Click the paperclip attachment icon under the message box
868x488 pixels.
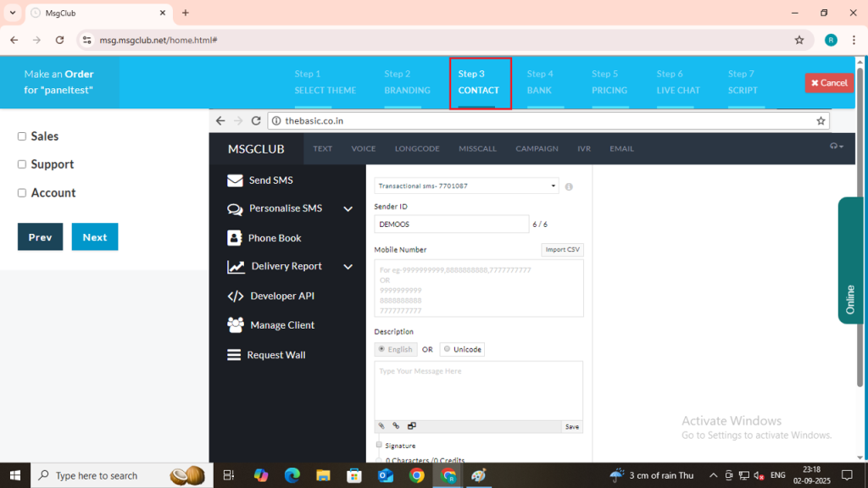[381, 426]
